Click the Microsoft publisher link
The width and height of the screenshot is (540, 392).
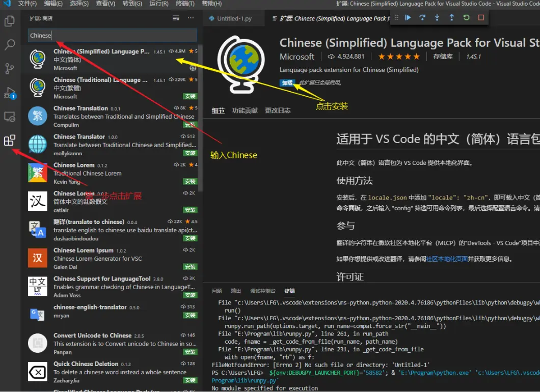pos(297,57)
